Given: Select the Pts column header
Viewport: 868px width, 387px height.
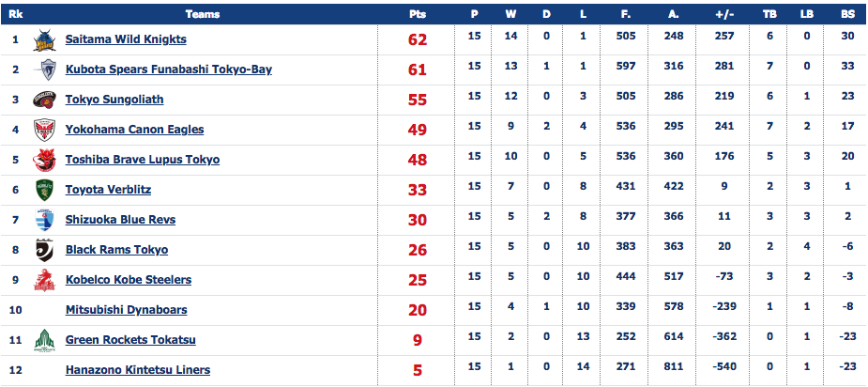Looking at the screenshot, I should click(417, 14).
